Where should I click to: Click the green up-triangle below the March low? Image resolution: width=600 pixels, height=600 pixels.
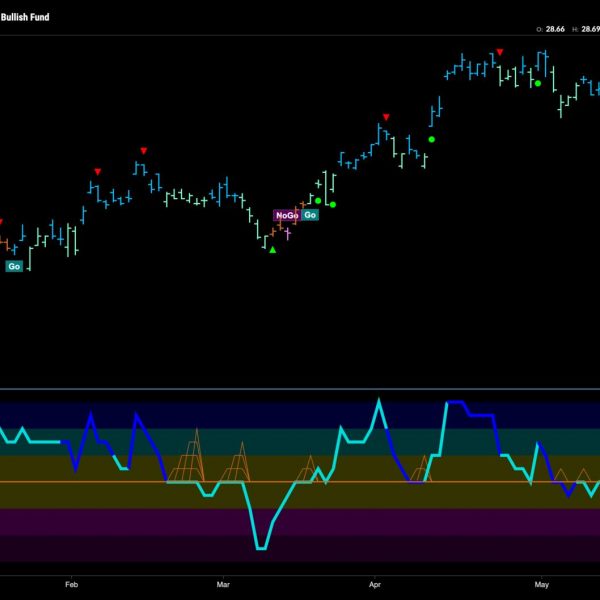point(272,250)
